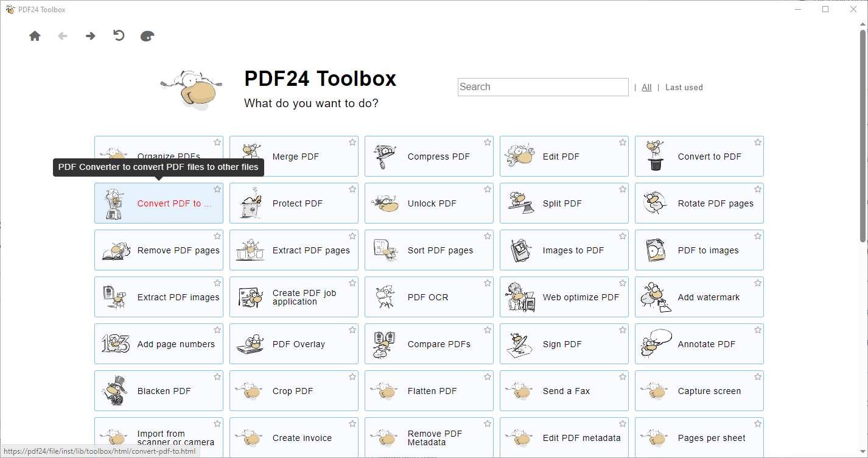Open the Extract PDF images tool
Image resolution: width=868 pixels, height=458 pixels.
click(x=159, y=297)
